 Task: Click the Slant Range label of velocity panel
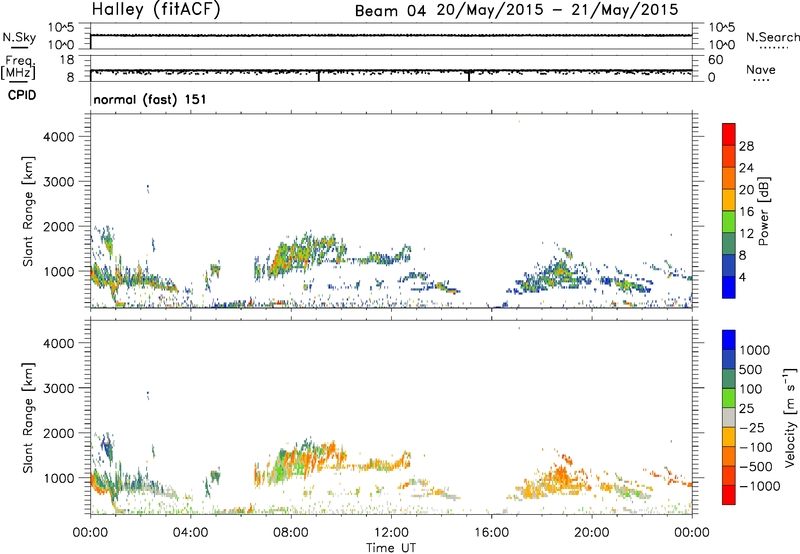28,418
